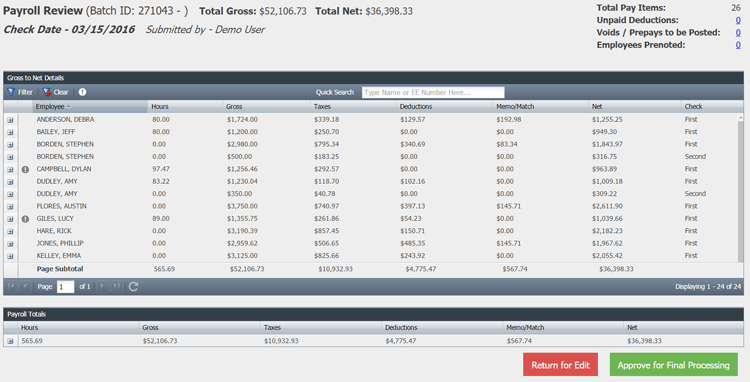Select the GILES, LUCY name cell
750x382 pixels.
coord(55,219)
